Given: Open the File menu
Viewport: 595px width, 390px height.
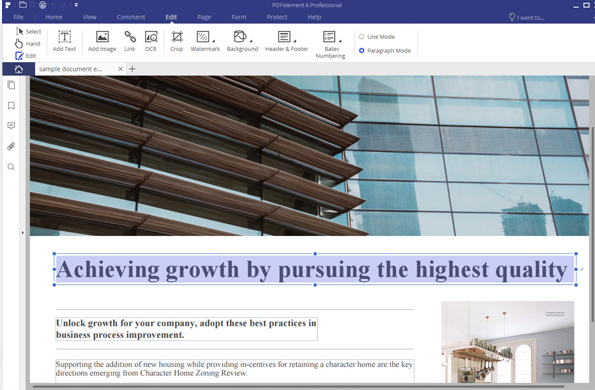Looking at the screenshot, I should click(18, 17).
